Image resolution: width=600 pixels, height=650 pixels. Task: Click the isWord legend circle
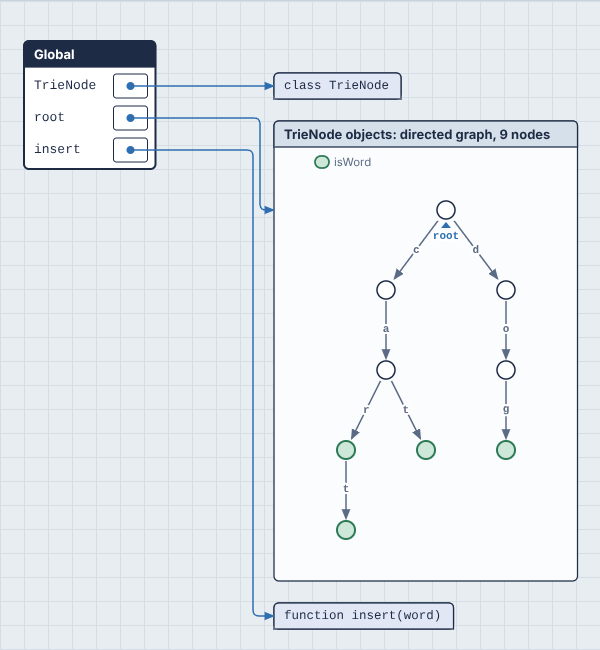(322, 162)
